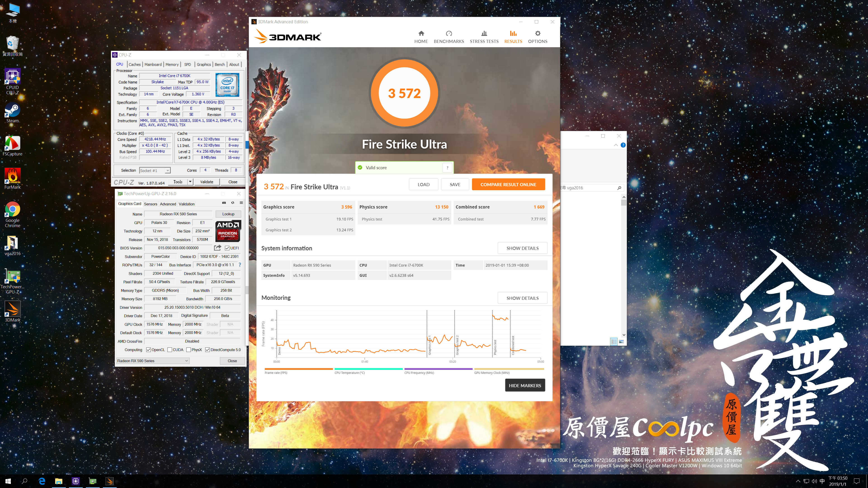Click the taskbar clock showing 03:50
Screen dimensions: 868x488
click(838, 481)
